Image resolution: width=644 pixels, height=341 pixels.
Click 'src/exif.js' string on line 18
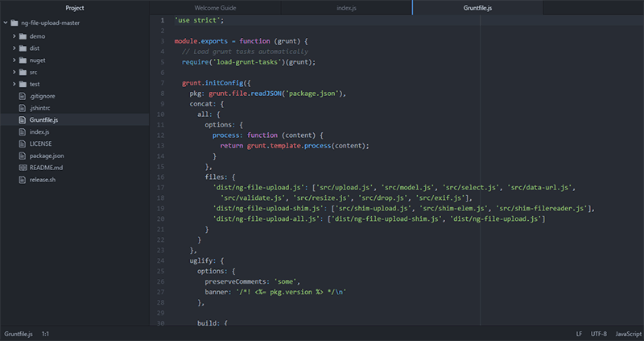click(440, 198)
